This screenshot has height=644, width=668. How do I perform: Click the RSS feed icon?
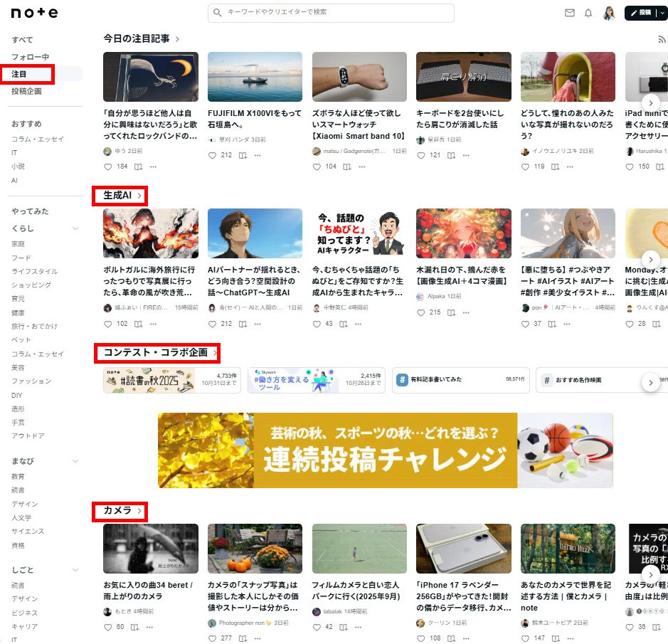tap(662, 40)
